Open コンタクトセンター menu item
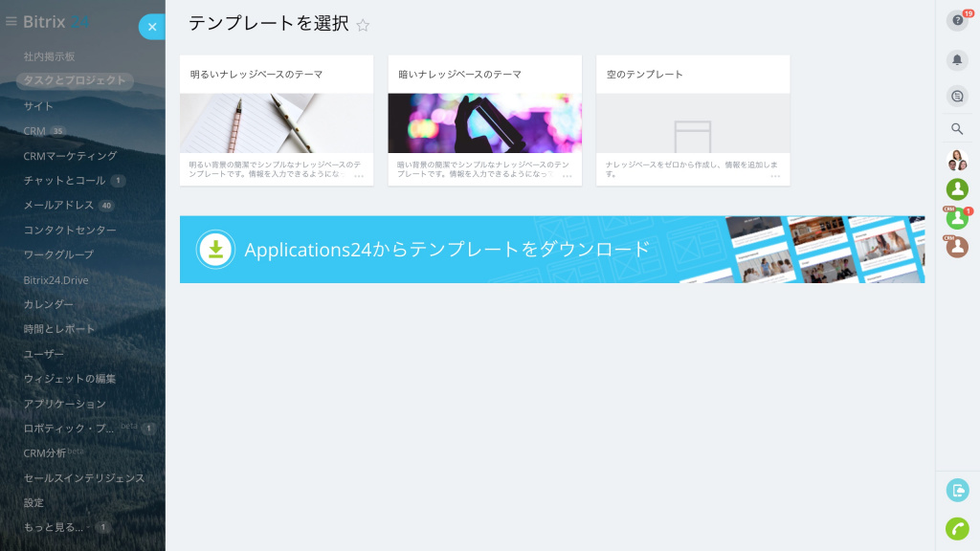The height and width of the screenshot is (551, 980). [70, 230]
